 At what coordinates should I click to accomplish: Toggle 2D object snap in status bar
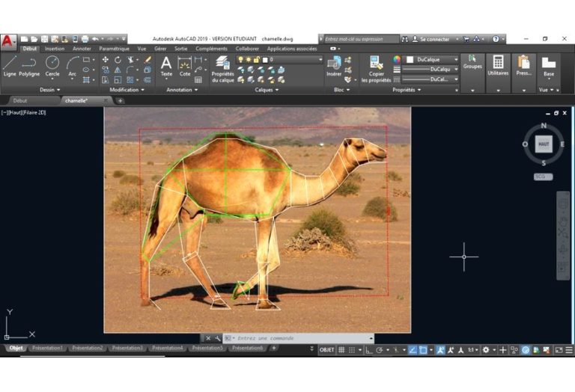point(423,350)
